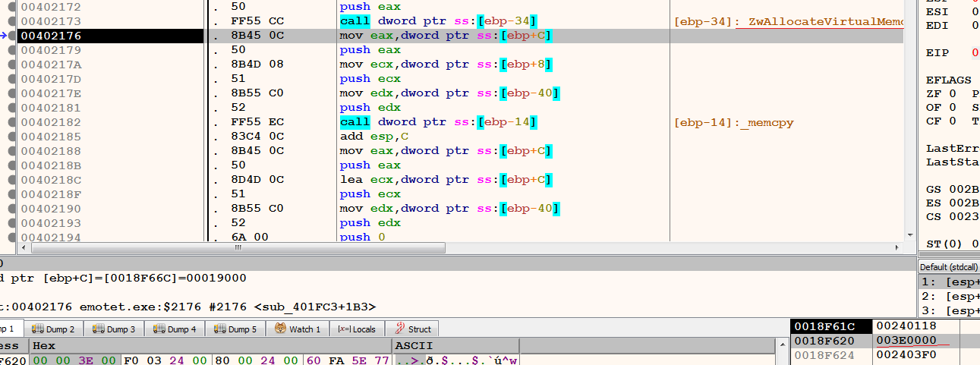Screen dimensions: 980x365
Task: Open the Default (stdcall) calling convention dropdown
Action: coord(949,267)
